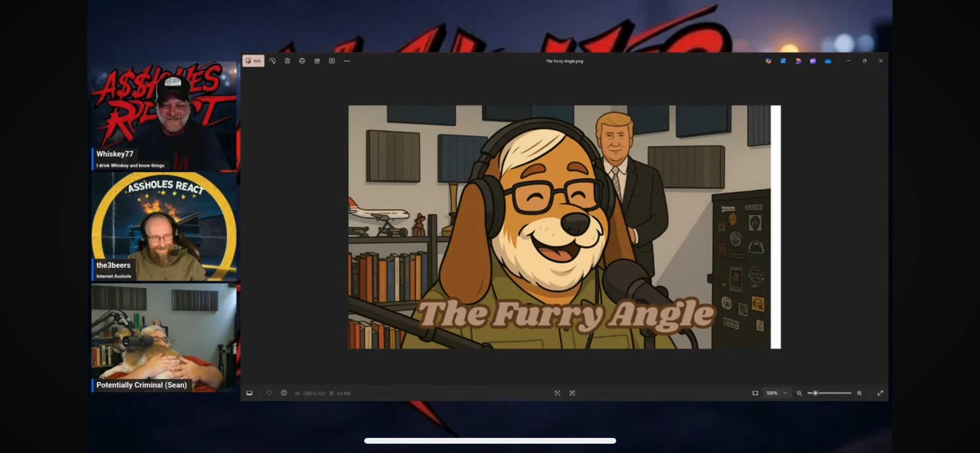Adjust the zoom slider
The height and width of the screenshot is (453, 980).
pyautogui.click(x=829, y=393)
